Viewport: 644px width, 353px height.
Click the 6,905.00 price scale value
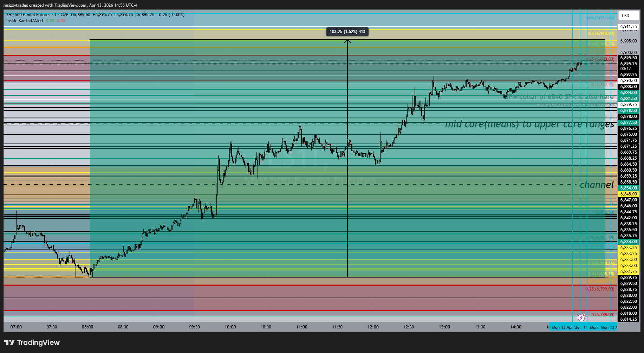pyautogui.click(x=628, y=41)
